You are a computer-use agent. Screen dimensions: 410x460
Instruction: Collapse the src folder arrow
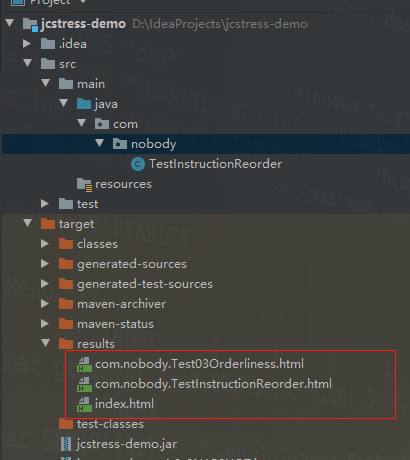[x=28, y=63]
